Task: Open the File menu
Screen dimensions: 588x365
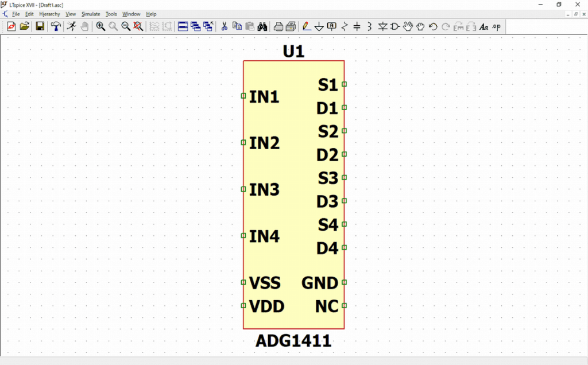Action: 16,14
